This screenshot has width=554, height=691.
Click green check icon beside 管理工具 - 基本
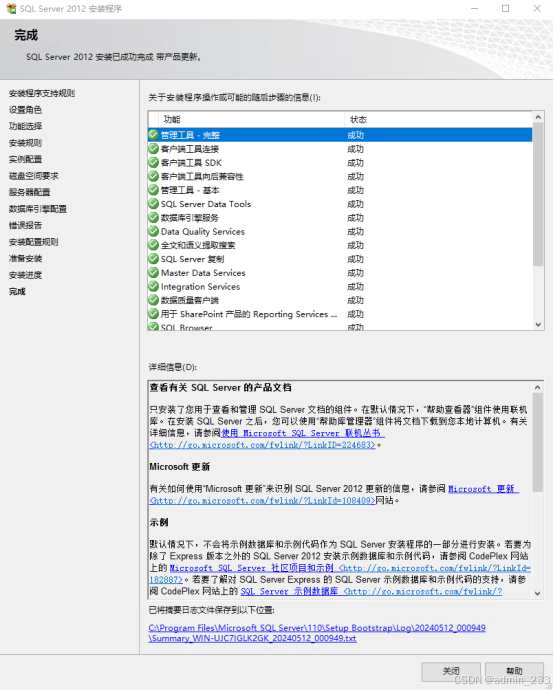coord(153,190)
